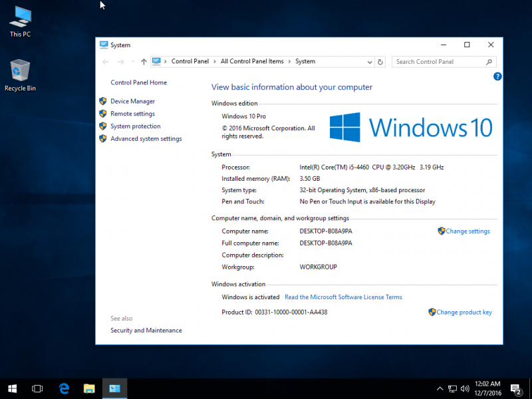Click All Control Panel Items breadcrumb
This screenshot has width=532, height=399.
pyautogui.click(x=252, y=61)
